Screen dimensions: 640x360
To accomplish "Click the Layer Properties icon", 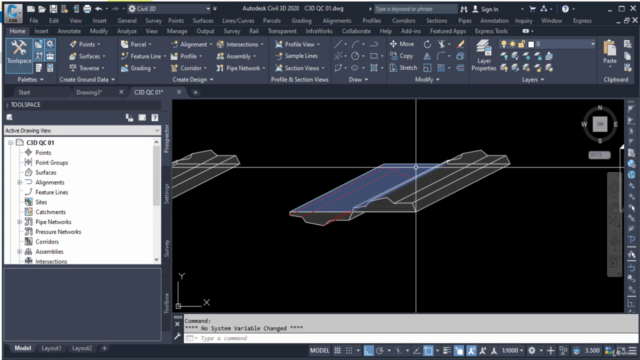I will [x=484, y=56].
